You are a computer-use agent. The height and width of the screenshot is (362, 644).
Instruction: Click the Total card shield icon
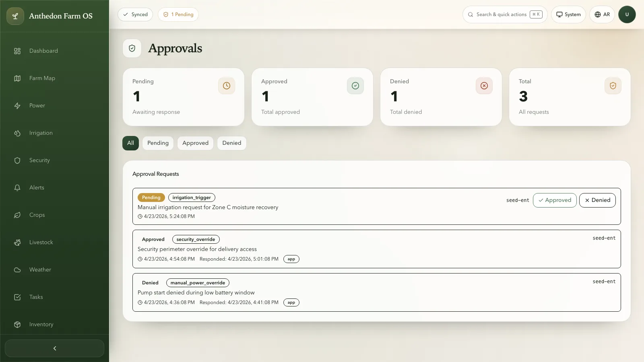point(613,86)
